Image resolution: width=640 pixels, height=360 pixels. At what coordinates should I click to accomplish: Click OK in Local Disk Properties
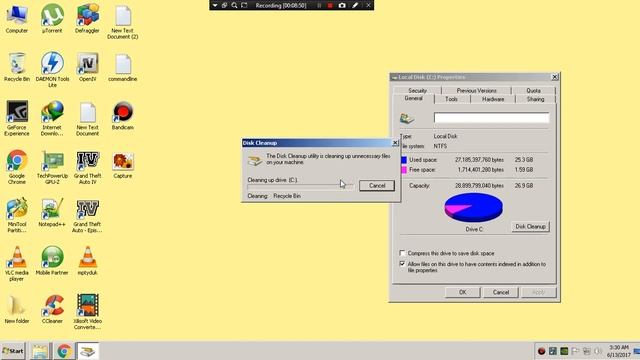coord(462,292)
